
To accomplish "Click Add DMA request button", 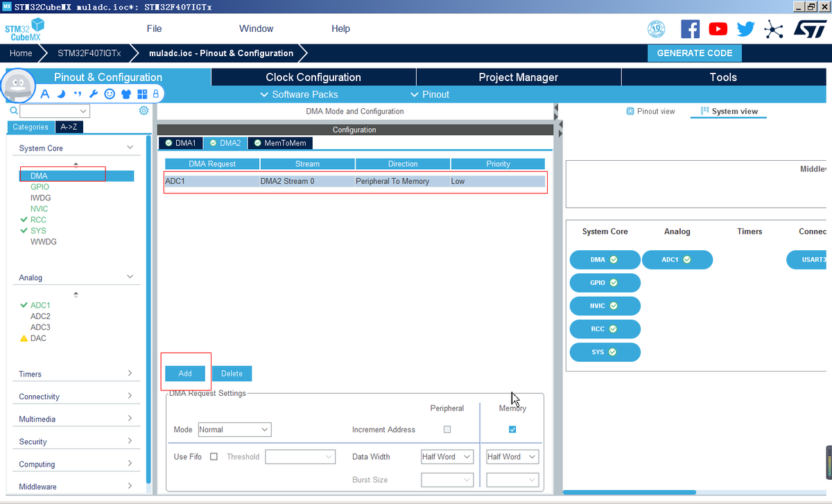I will [185, 374].
